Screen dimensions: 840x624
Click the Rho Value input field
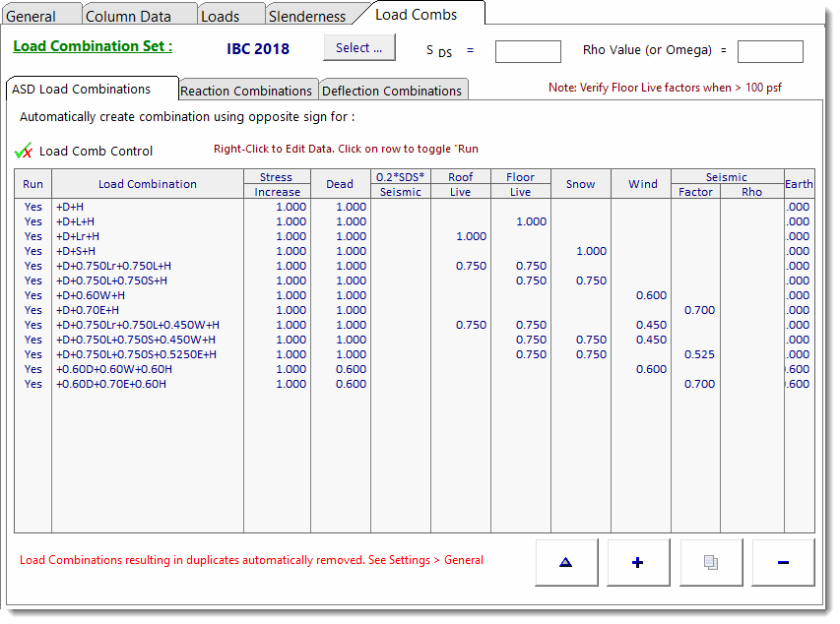point(769,51)
